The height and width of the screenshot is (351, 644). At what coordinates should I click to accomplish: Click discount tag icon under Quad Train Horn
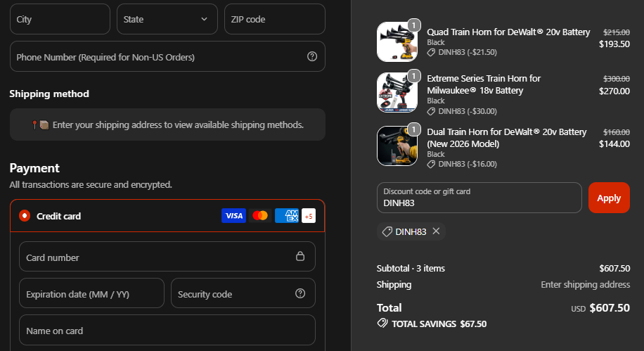[x=431, y=53]
